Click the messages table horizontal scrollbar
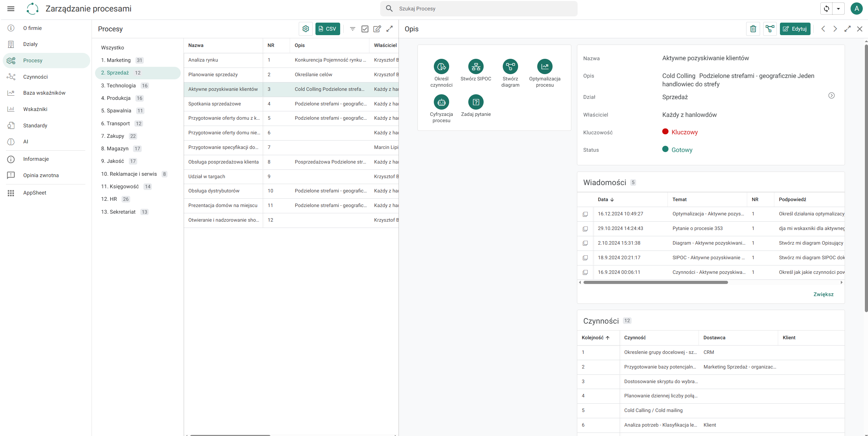868x436 pixels. [x=655, y=283]
